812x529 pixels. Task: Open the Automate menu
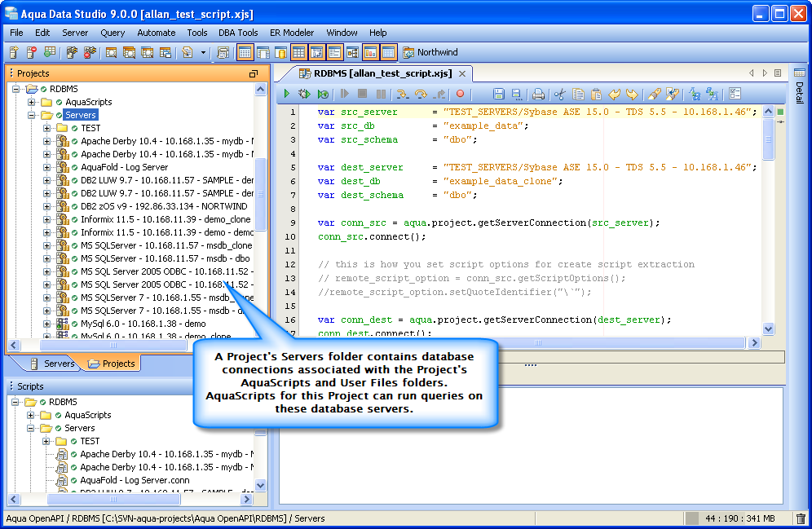157,33
